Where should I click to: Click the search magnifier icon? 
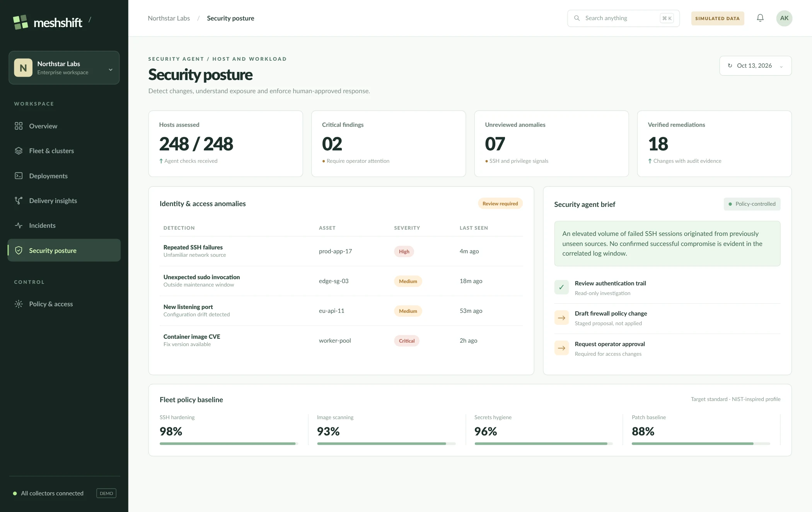click(577, 18)
